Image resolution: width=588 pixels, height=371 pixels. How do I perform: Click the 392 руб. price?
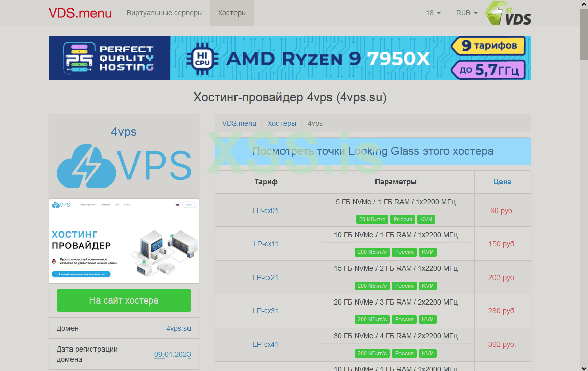pos(502,344)
